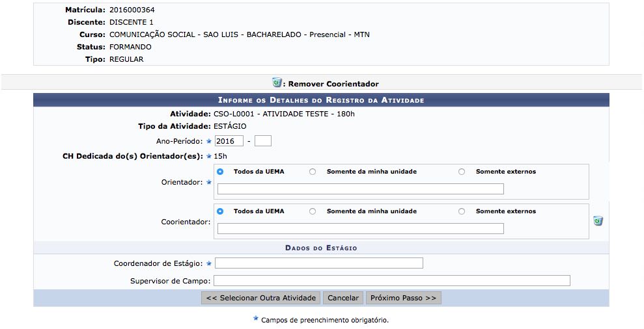
Task: Click the "Dados do Estágio" section header
Action: click(x=321, y=248)
